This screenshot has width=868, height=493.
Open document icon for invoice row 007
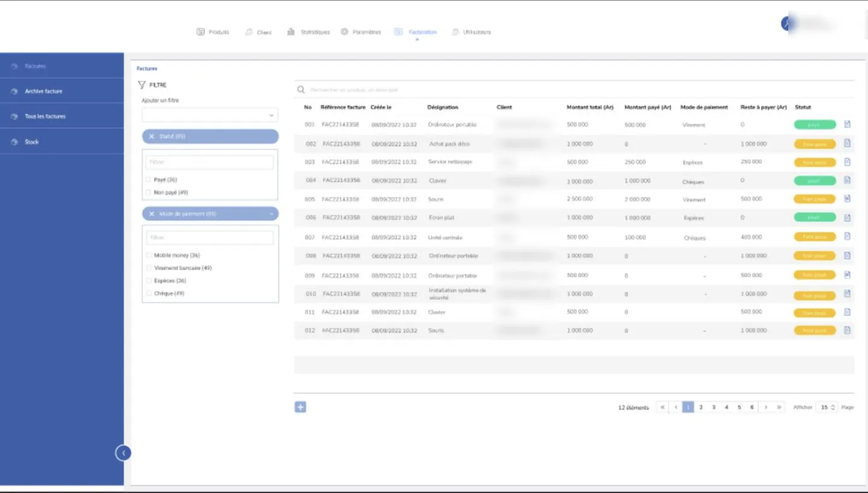pyautogui.click(x=847, y=236)
